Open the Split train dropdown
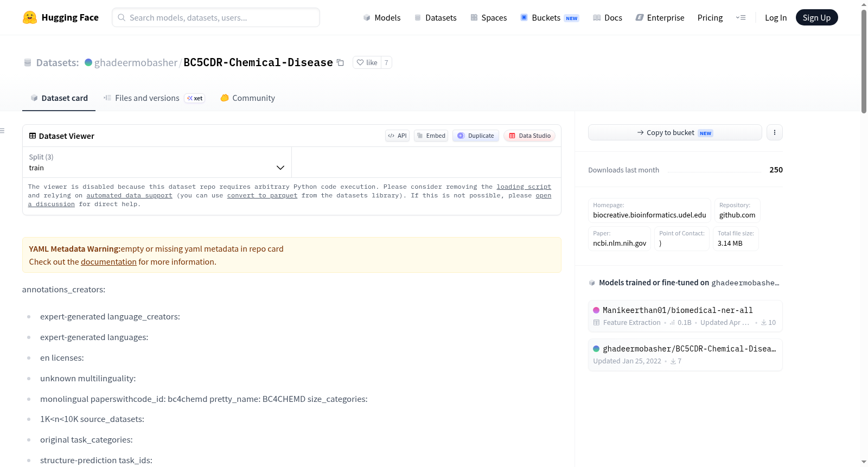Viewport: 868px width, 467px height. (157, 162)
